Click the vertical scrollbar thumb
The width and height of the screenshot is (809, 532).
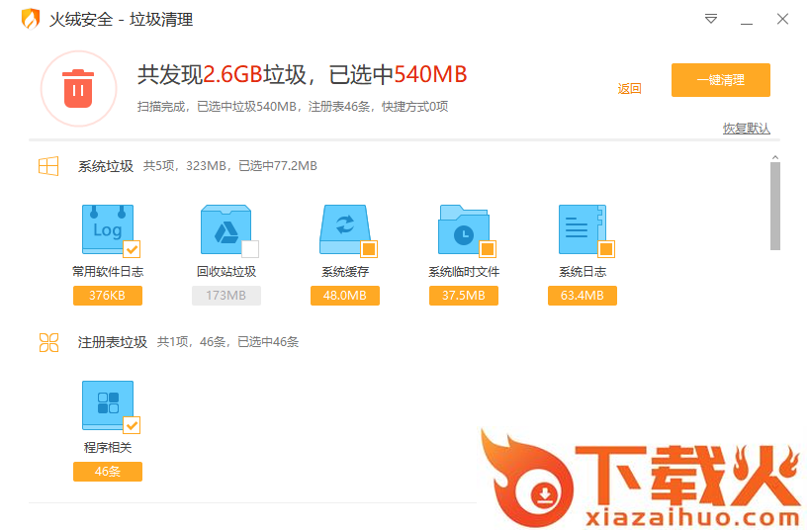pyautogui.click(x=774, y=206)
